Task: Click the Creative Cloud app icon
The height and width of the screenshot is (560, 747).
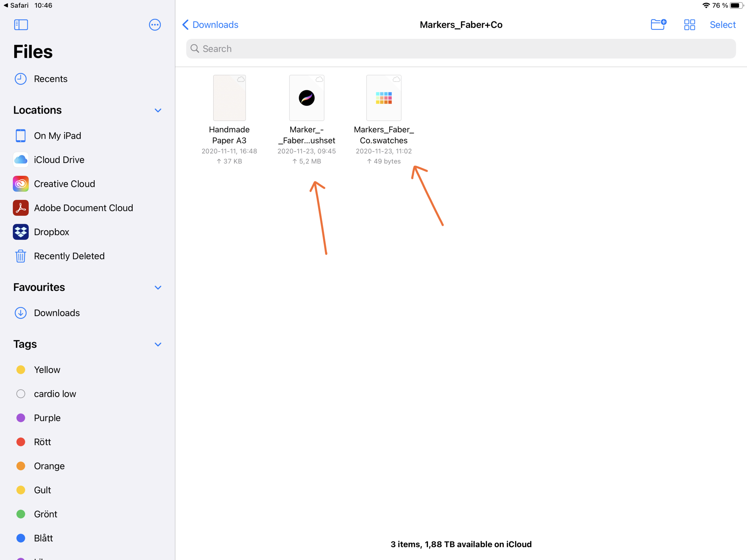Action: [21, 184]
